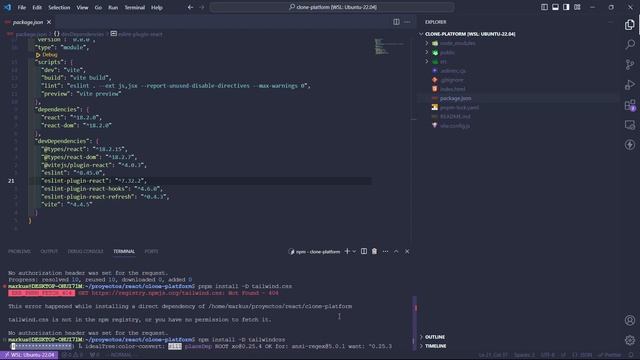The height and width of the screenshot is (360, 640).
Task: Go back with the navigation arrow
Action: pos(190,7)
